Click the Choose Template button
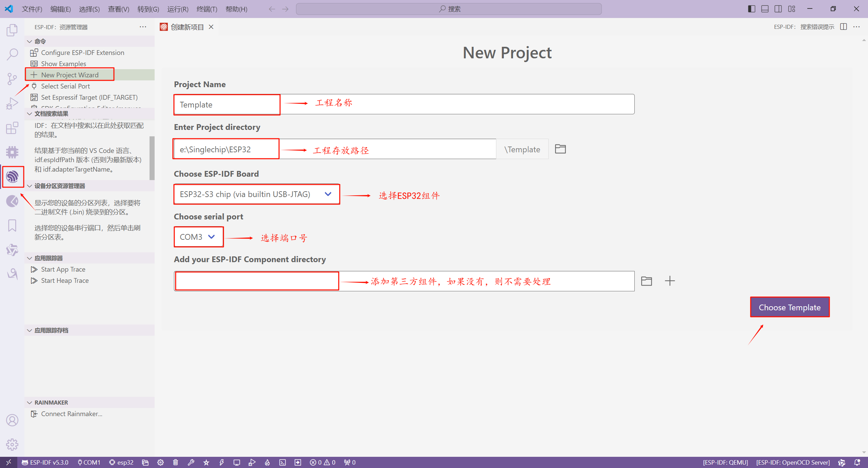This screenshot has width=868, height=468. tap(789, 307)
